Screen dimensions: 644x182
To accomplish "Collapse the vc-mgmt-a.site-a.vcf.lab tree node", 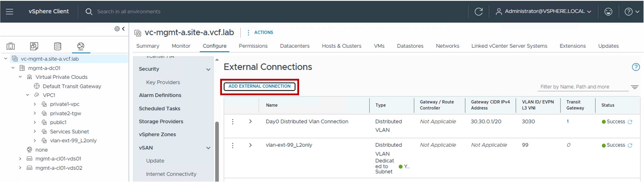I will (6, 59).
